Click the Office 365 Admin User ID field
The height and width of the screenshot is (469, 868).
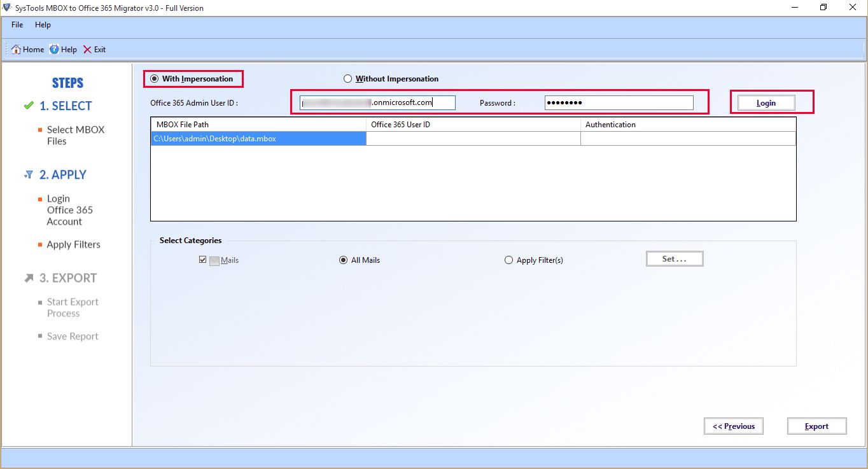(377, 102)
